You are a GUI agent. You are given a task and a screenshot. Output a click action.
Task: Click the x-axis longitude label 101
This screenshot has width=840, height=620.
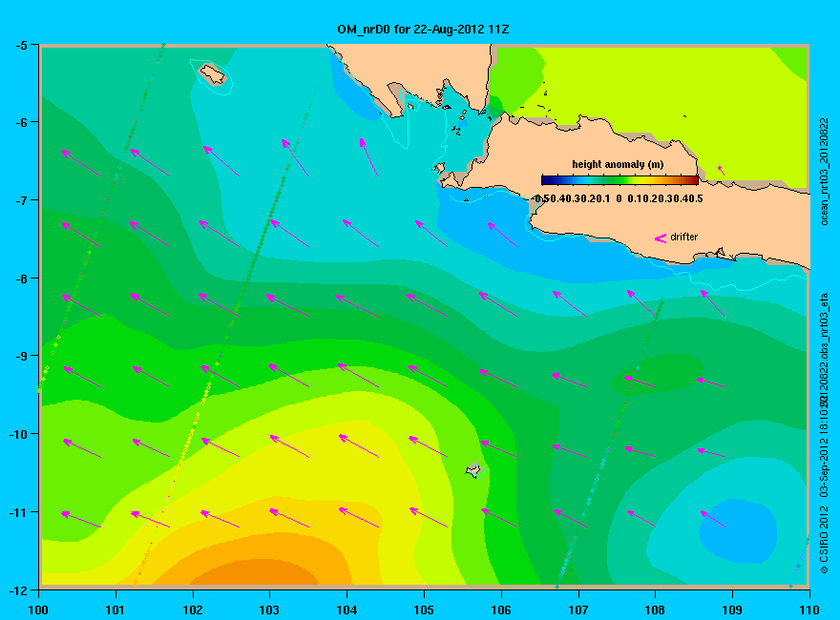tap(115, 610)
